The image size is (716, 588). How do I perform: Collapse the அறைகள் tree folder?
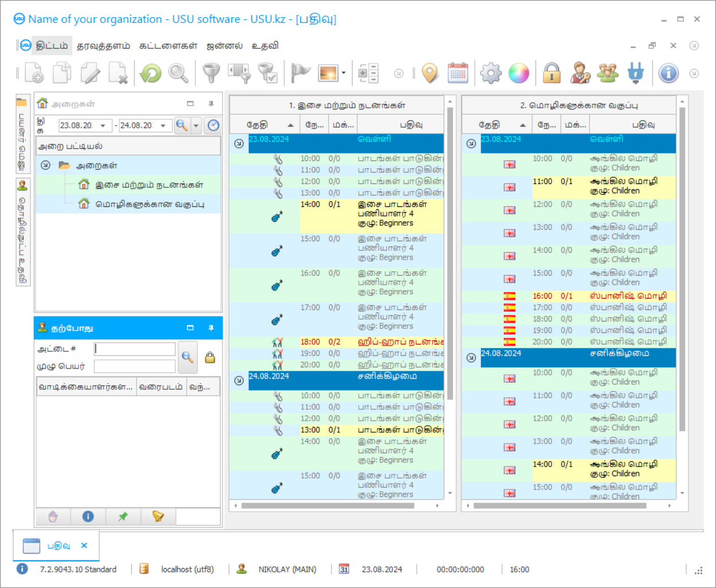(x=45, y=165)
